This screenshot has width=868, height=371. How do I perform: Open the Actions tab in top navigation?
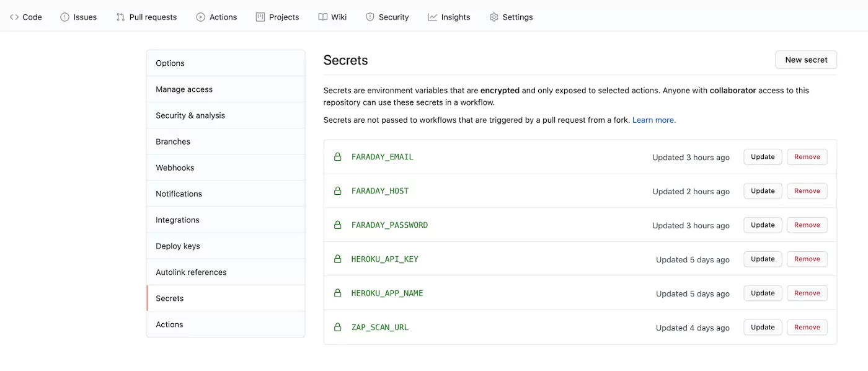tap(216, 17)
